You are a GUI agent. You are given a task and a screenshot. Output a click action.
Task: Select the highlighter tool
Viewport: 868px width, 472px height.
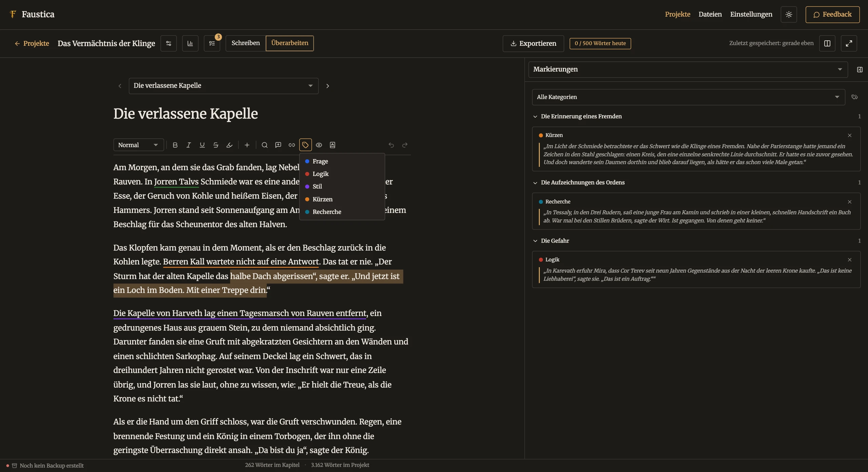[229, 145]
